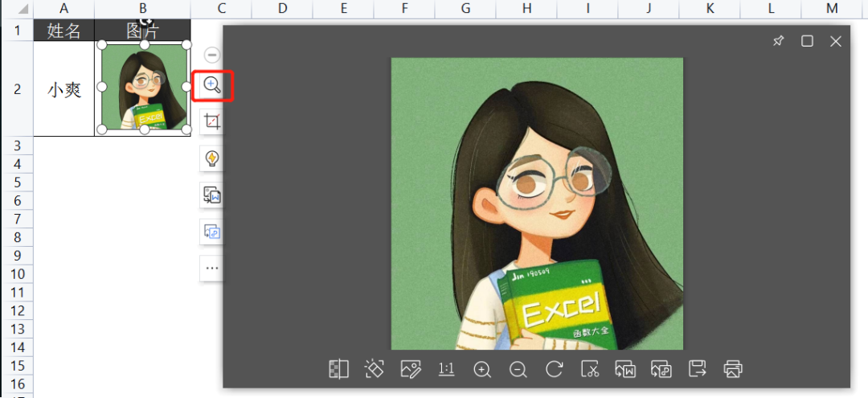Image resolution: width=868 pixels, height=398 pixels.
Task: Select row 16 header
Action: click(x=17, y=384)
